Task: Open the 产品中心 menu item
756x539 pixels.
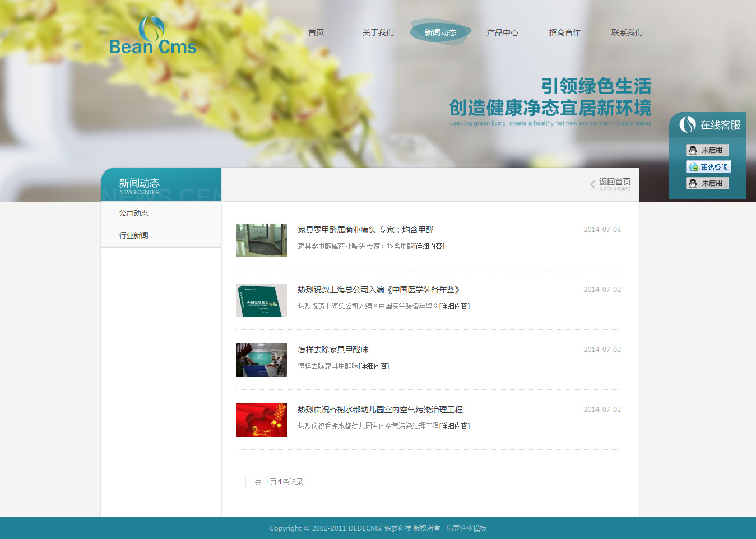Action: click(x=503, y=32)
